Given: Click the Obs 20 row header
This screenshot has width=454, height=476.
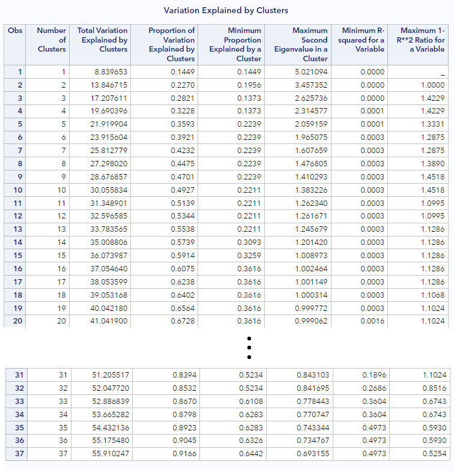Looking at the screenshot, I should (x=15, y=321).
